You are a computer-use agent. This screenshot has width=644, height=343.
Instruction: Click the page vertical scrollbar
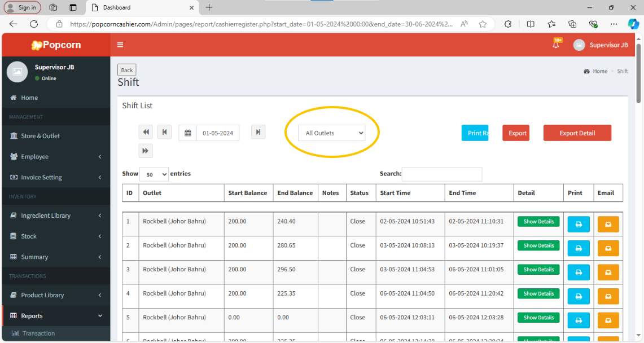click(x=638, y=73)
